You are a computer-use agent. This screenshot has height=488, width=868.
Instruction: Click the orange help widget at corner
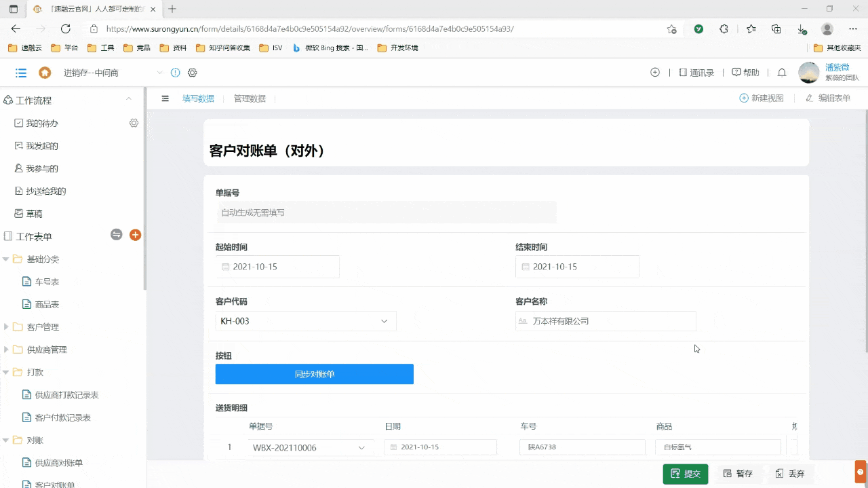tap(861, 472)
